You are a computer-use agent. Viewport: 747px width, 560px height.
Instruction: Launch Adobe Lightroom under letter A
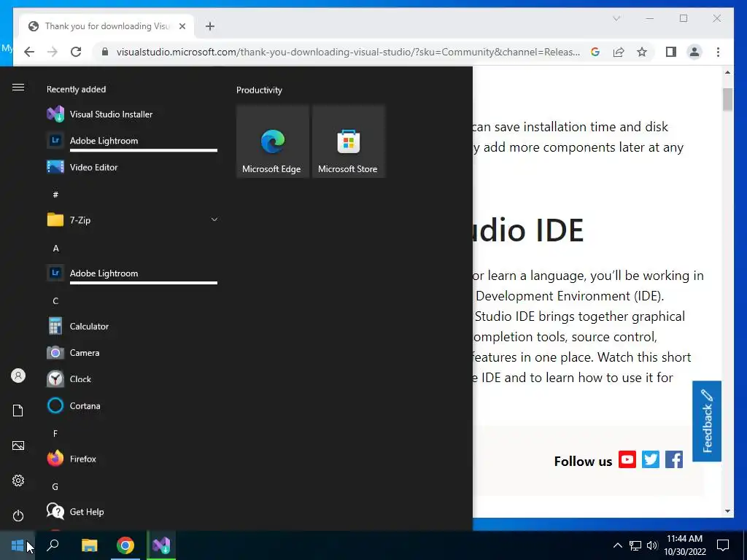pyautogui.click(x=132, y=273)
